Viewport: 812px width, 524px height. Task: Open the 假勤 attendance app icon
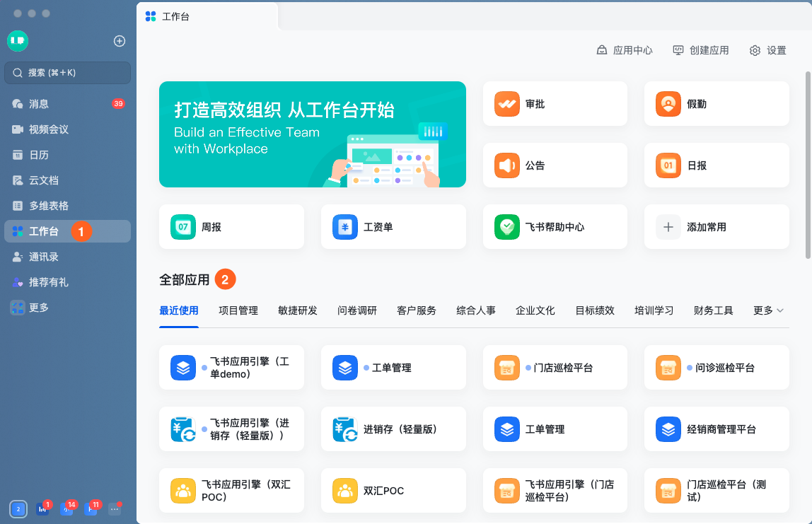pyautogui.click(x=668, y=104)
